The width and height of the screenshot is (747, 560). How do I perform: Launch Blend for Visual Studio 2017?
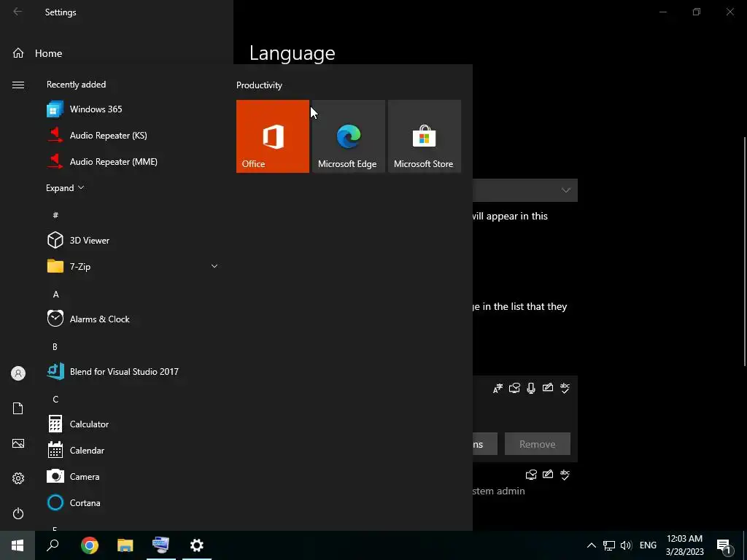coord(133,371)
